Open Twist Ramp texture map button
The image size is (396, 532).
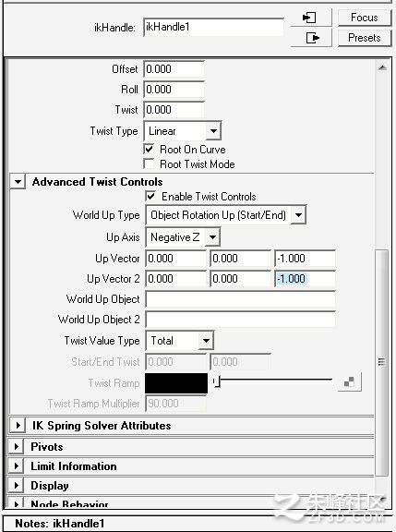[350, 382]
